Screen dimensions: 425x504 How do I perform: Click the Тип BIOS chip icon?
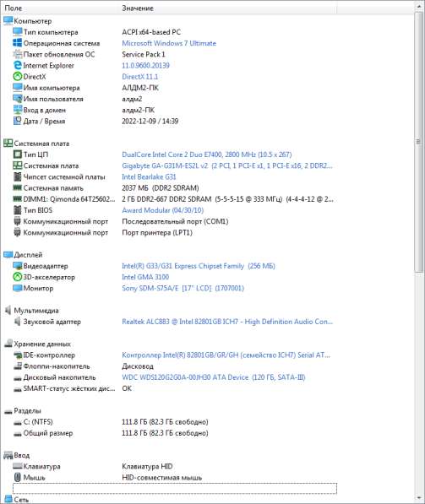[17, 210]
